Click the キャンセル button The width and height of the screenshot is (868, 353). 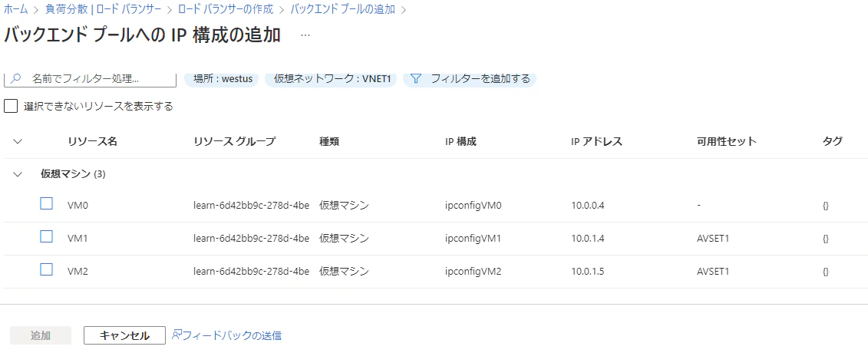124,335
